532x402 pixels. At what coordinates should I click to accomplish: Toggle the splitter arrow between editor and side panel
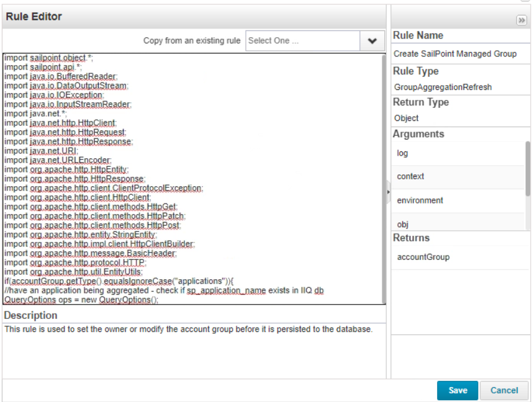tap(389, 192)
